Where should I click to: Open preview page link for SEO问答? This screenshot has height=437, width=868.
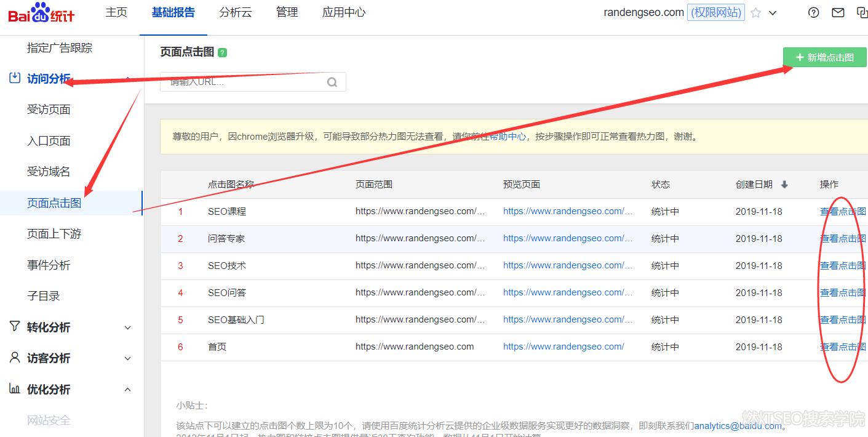[568, 292]
